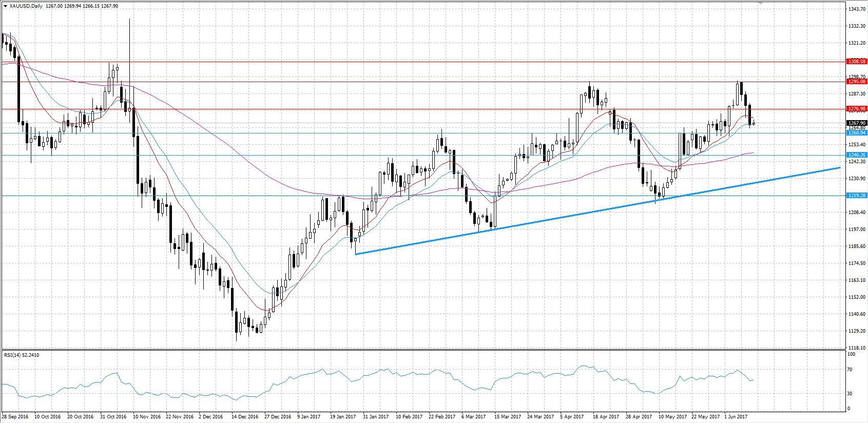Click the red 1295.08 price label
The width and height of the screenshot is (868, 423).
[x=857, y=82]
